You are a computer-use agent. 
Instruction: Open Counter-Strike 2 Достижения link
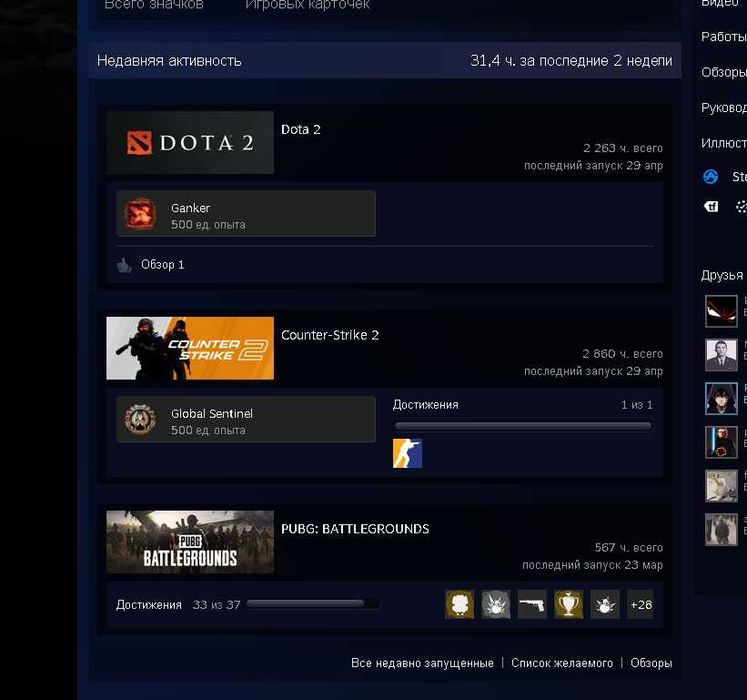[x=425, y=405]
